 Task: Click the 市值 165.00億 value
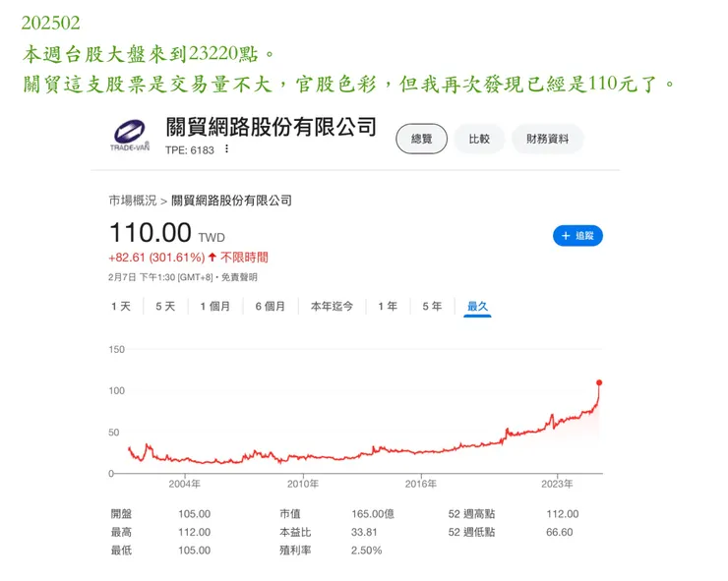tap(373, 514)
